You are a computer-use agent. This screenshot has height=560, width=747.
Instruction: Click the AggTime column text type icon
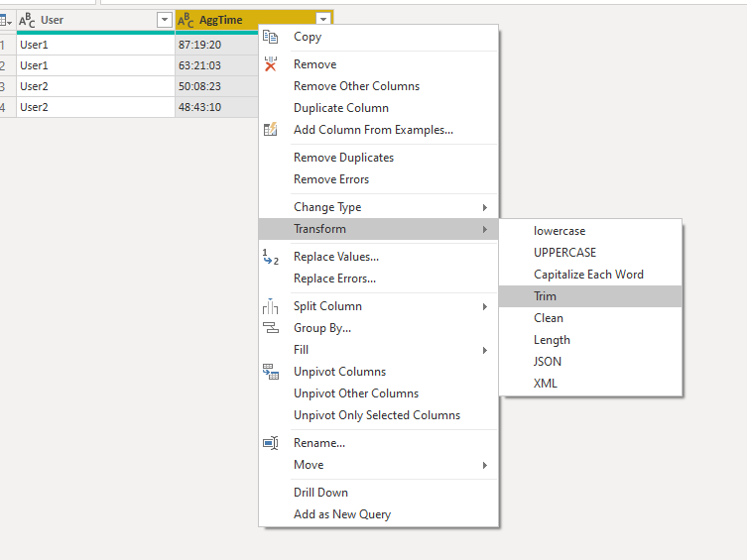tap(186, 20)
